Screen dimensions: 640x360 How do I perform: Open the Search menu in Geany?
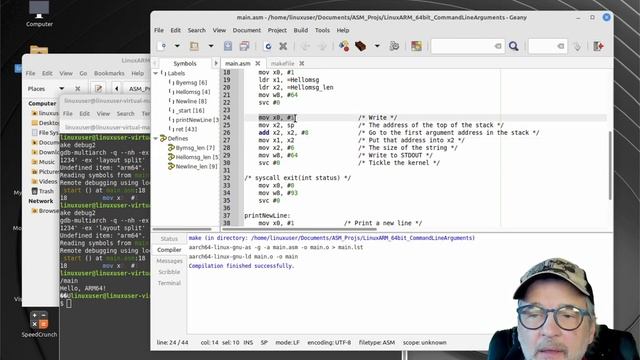tap(197, 30)
